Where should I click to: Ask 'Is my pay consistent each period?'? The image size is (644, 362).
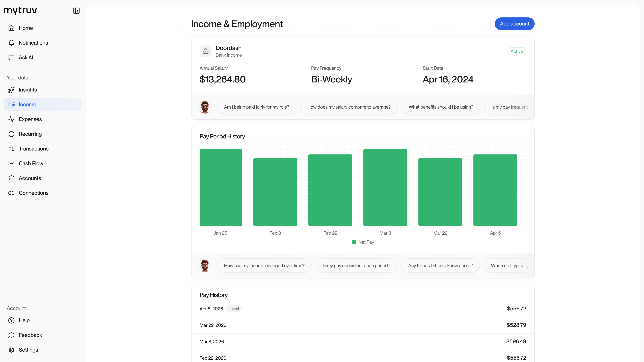pyautogui.click(x=356, y=266)
